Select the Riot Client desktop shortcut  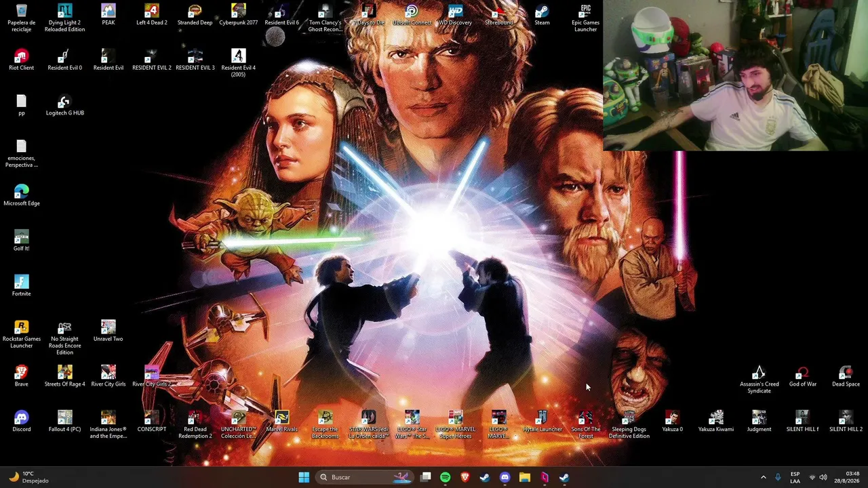click(22, 60)
